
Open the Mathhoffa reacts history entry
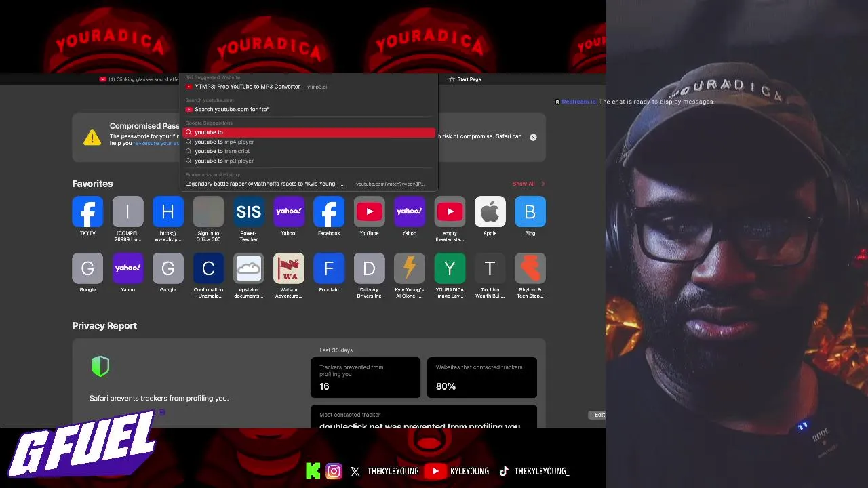point(309,184)
